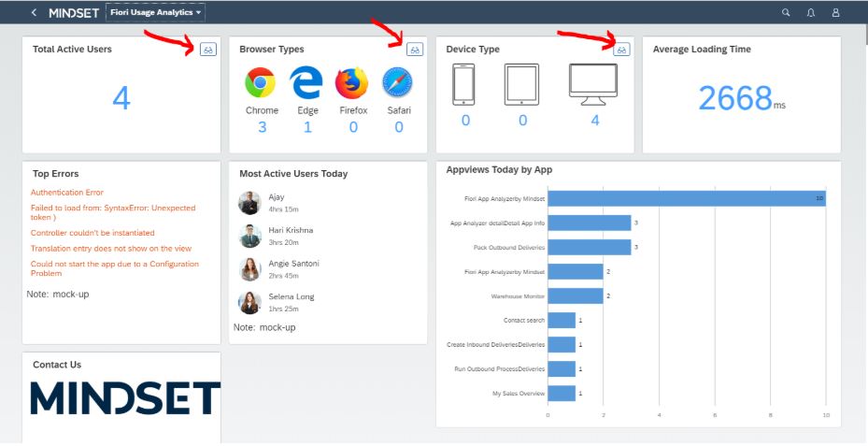Click the Mindset logo in the header
Viewport: 868px width, 446px height.
coord(74,13)
